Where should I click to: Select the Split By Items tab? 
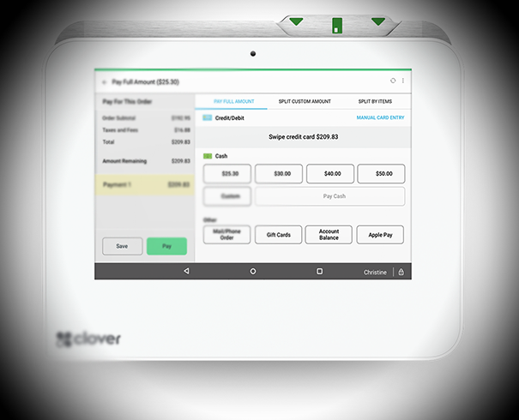pos(376,101)
